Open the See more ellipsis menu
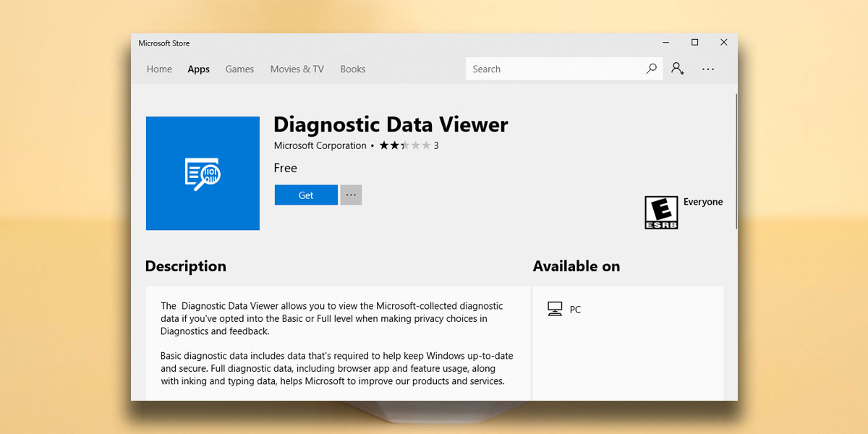The image size is (868, 434). point(707,69)
